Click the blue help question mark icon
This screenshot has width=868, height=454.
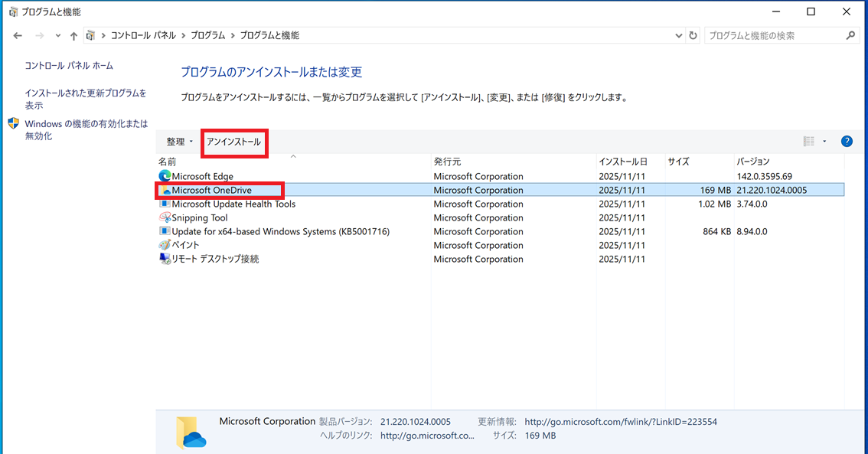tap(847, 142)
